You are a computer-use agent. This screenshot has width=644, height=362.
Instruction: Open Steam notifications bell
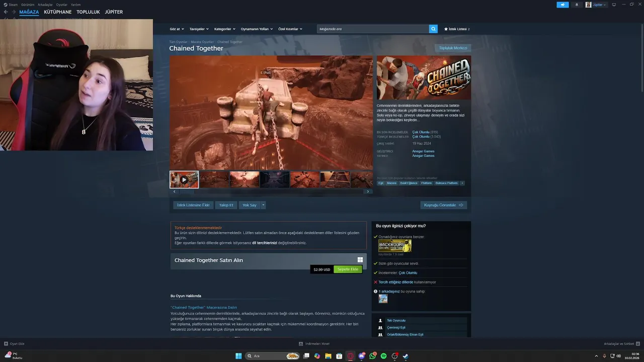tap(577, 5)
